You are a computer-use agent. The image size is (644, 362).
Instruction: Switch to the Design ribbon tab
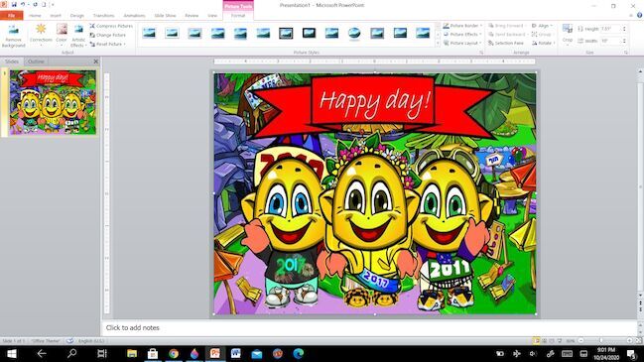click(76, 16)
